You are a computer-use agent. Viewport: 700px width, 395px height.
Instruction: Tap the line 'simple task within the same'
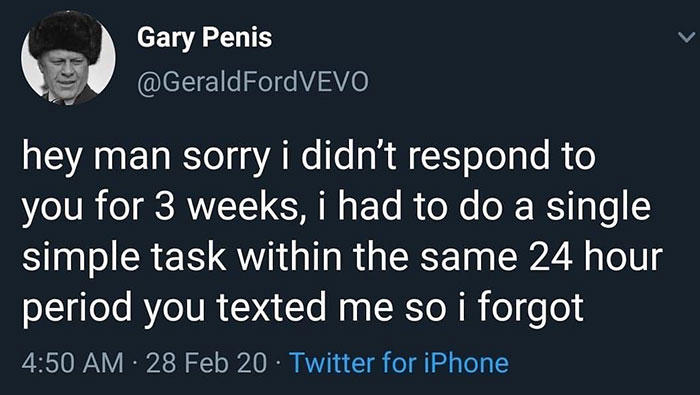342,258
